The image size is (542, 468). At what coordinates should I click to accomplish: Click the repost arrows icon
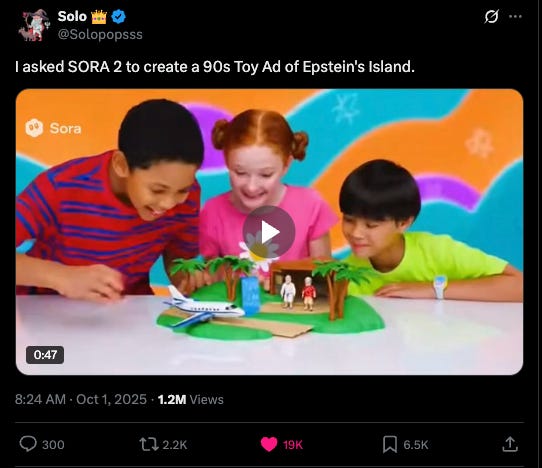coord(149,444)
